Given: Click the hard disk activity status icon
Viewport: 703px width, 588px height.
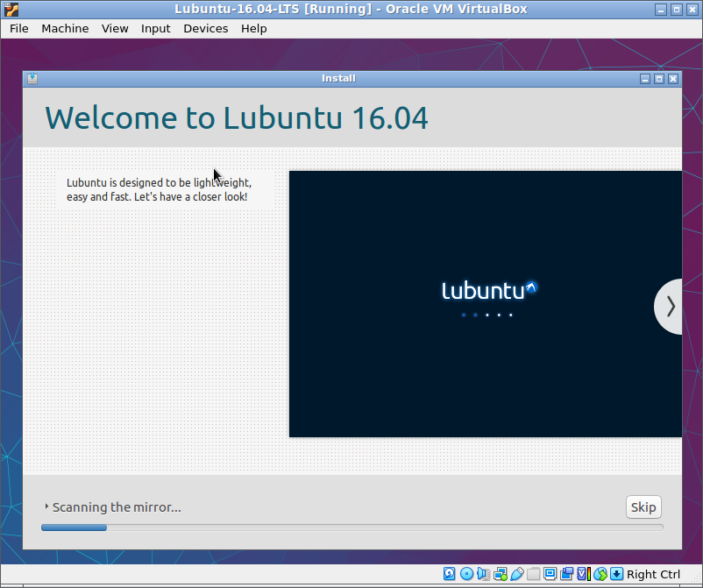Looking at the screenshot, I should pyautogui.click(x=450, y=574).
